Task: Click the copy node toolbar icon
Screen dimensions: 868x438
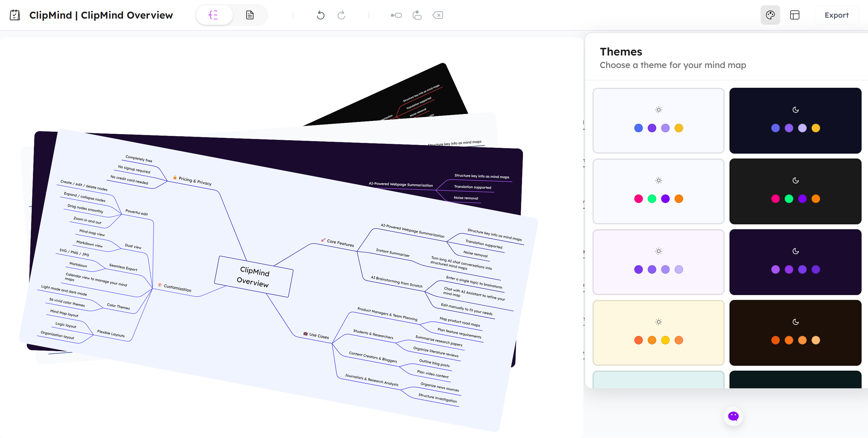Action: [x=417, y=15]
